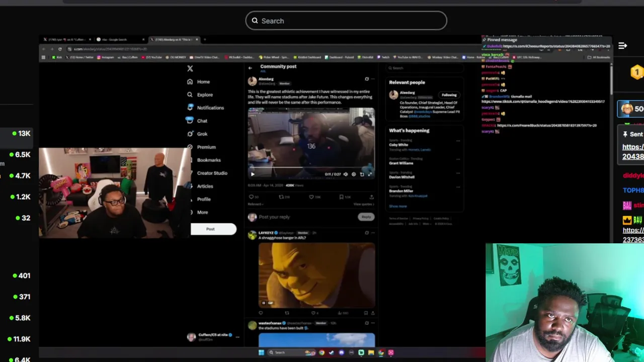This screenshot has width=644, height=362.
Task: Open Steam from the taskbar
Action: tap(331, 352)
